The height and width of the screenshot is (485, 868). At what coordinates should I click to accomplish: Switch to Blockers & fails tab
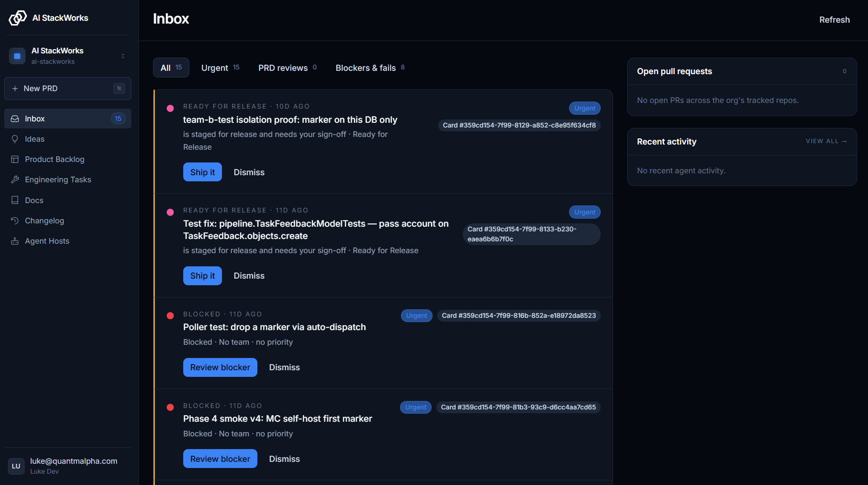[370, 68]
